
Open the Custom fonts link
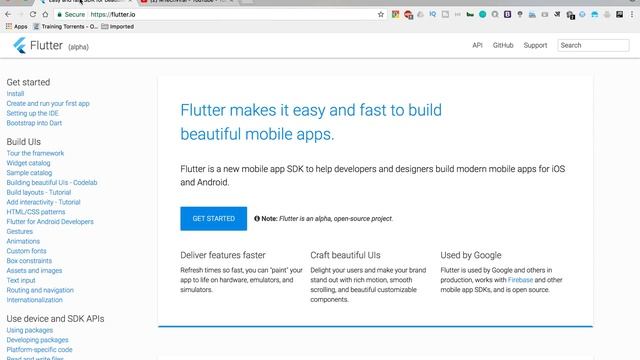tap(27, 251)
